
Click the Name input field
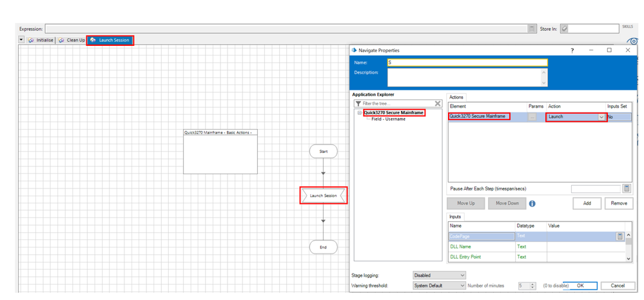tap(467, 63)
